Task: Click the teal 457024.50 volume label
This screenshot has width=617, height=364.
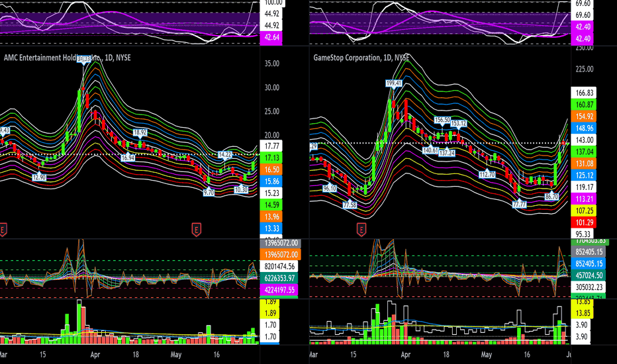Action: 589,275
